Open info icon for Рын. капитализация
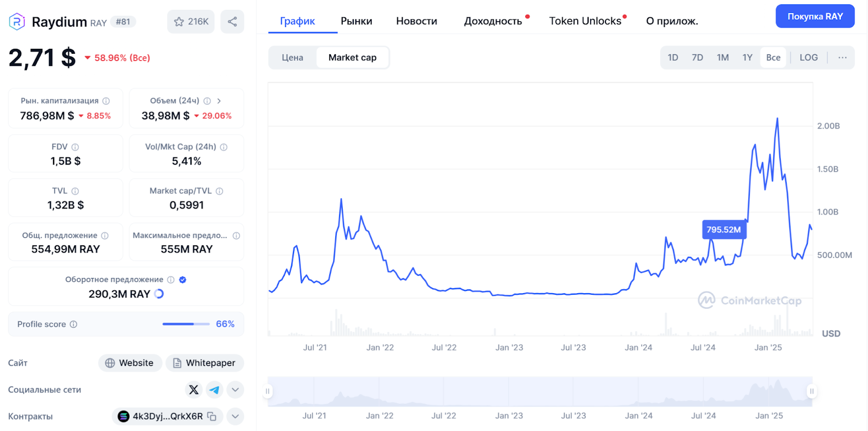Image resolution: width=868 pixels, height=431 pixels. (106, 101)
